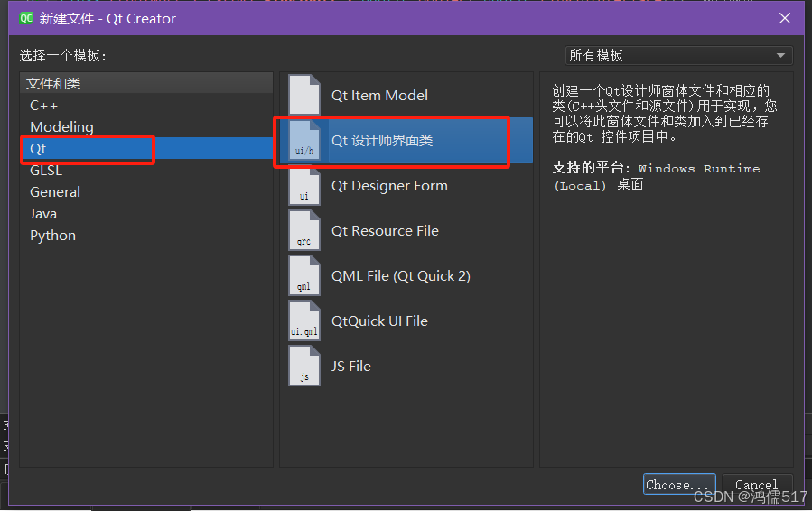812x511 pixels.
Task: Click the Qt Creator logo in title bar
Action: pyautogui.click(x=26, y=19)
